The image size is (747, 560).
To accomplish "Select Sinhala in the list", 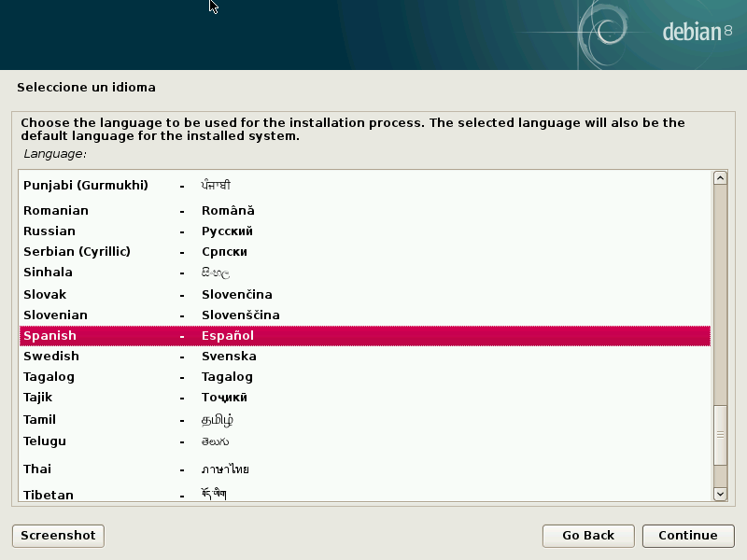I will coord(48,273).
